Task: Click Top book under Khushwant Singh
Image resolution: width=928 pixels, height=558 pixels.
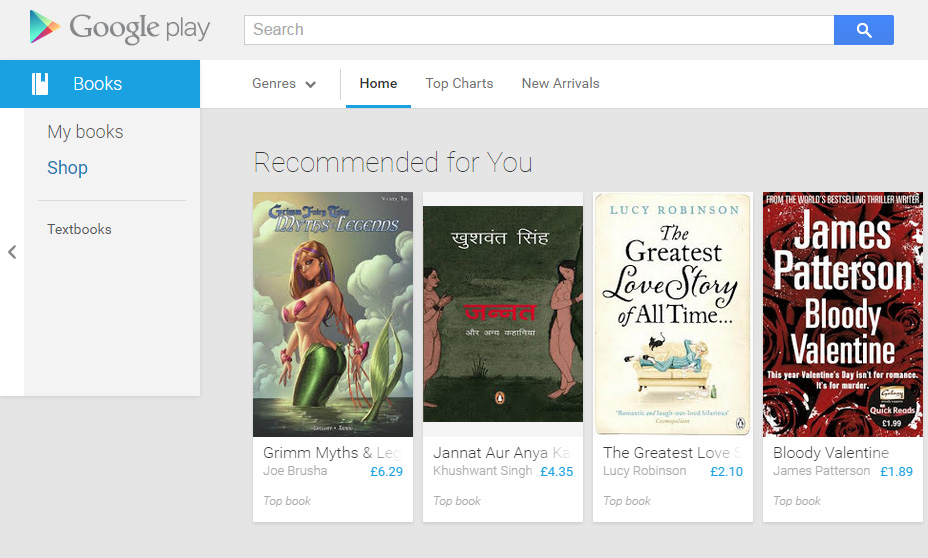Action: pos(457,501)
